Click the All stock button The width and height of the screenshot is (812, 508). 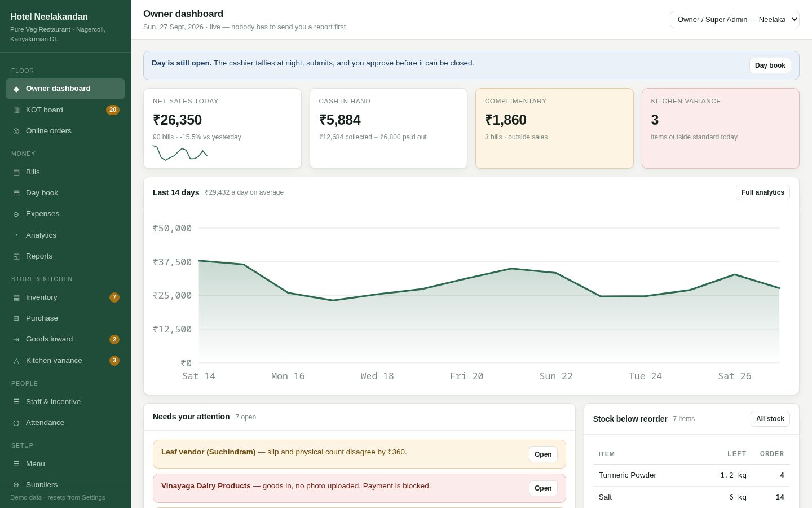tap(770, 419)
